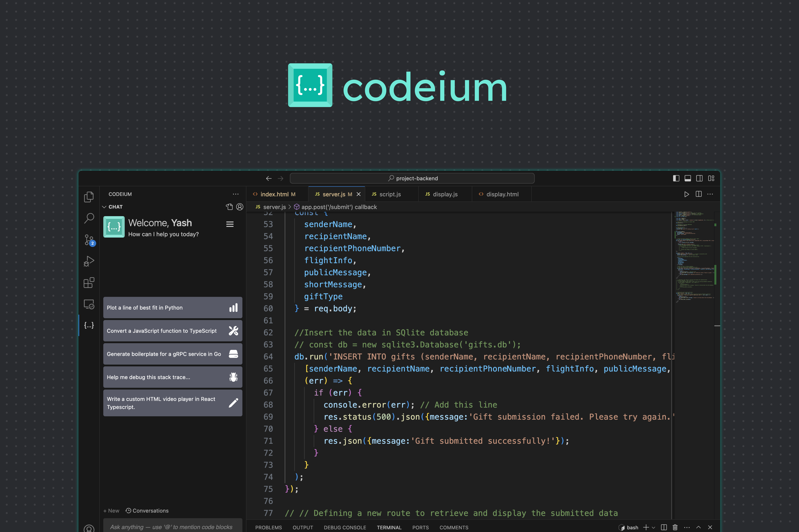Select 'Write a custom HTML video player' suggestion

pos(173,403)
